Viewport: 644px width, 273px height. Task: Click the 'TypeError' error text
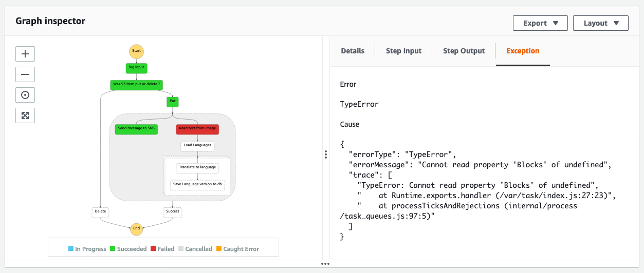point(359,104)
